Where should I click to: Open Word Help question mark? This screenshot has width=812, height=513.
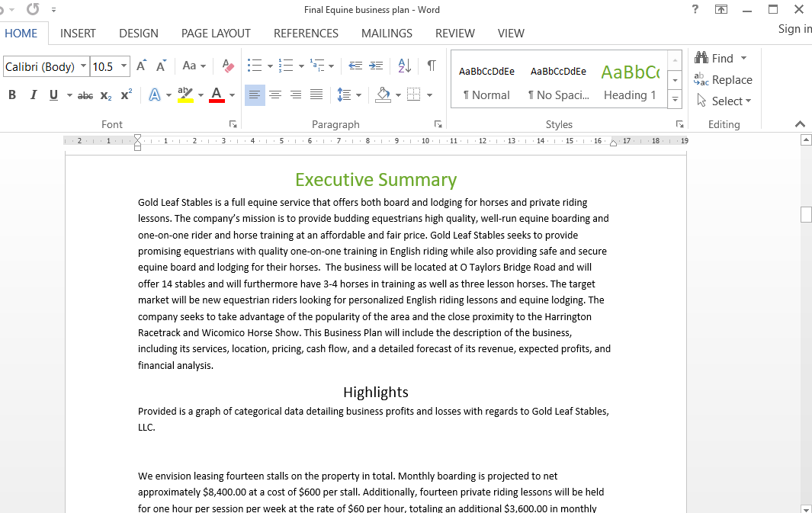(x=695, y=9)
